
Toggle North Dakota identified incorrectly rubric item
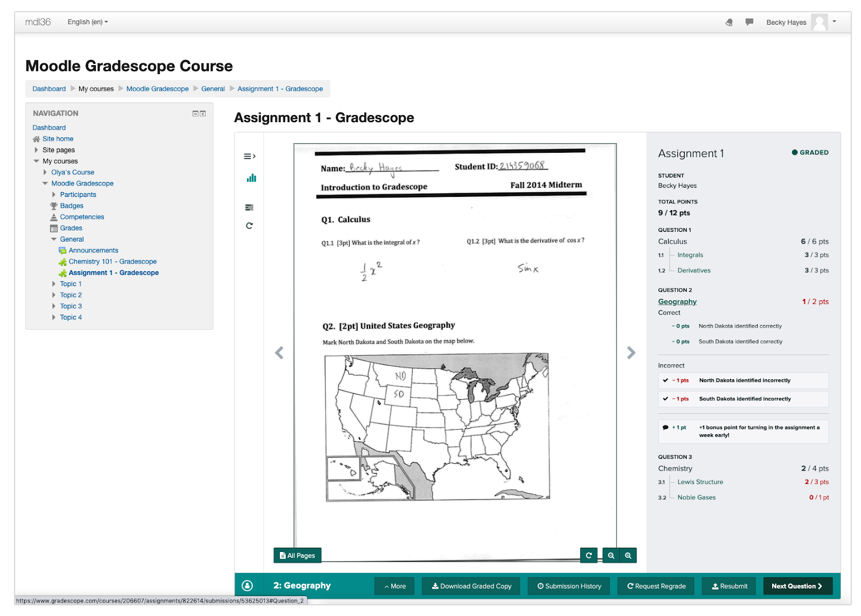point(743,380)
